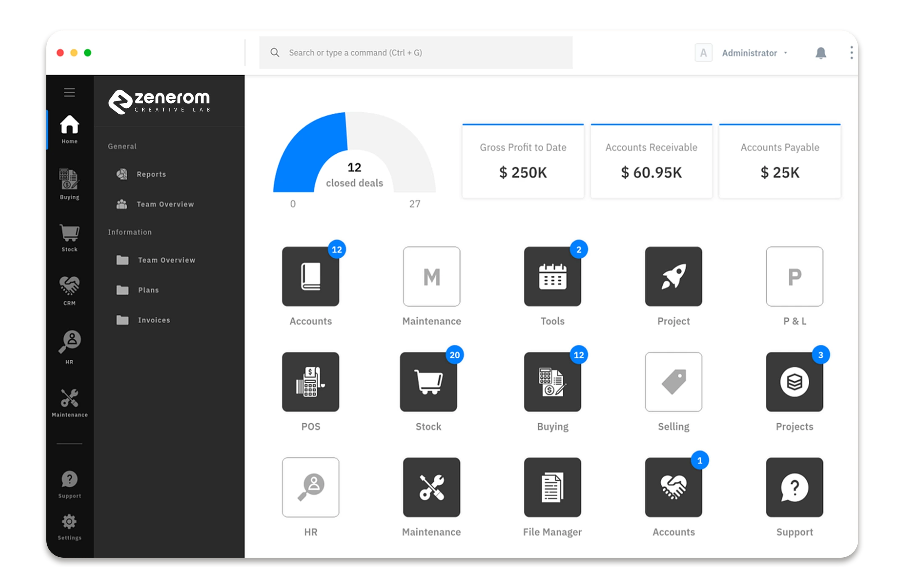Expand the Invoices folder in sidebar
Screen dimensions: 904x588
pyautogui.click(x=155, y=320)
